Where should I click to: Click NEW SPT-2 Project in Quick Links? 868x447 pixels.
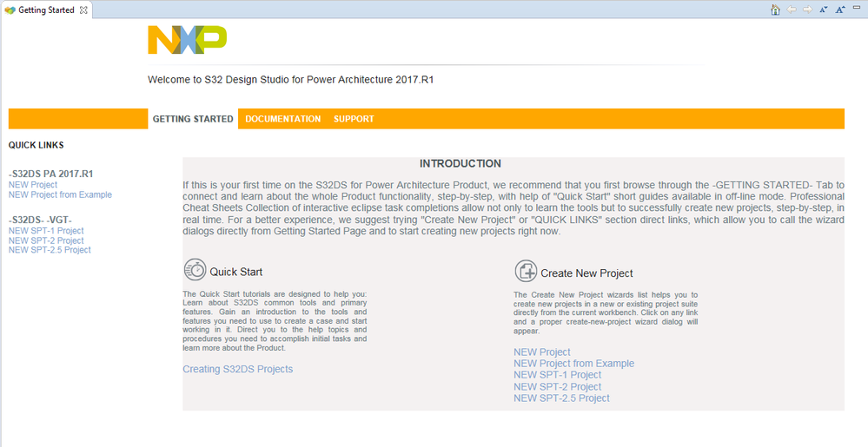pos(46,240)
